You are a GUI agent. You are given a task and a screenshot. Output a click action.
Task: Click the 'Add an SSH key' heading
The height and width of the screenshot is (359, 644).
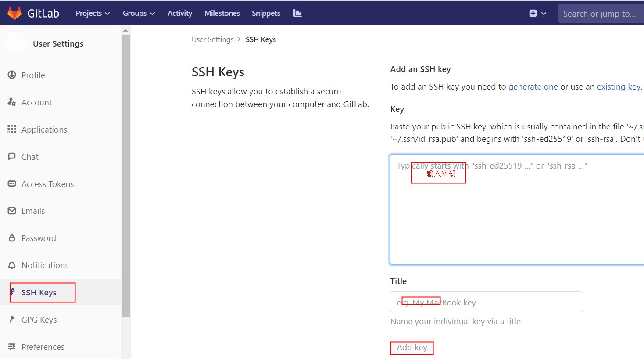tap(420, 69)
